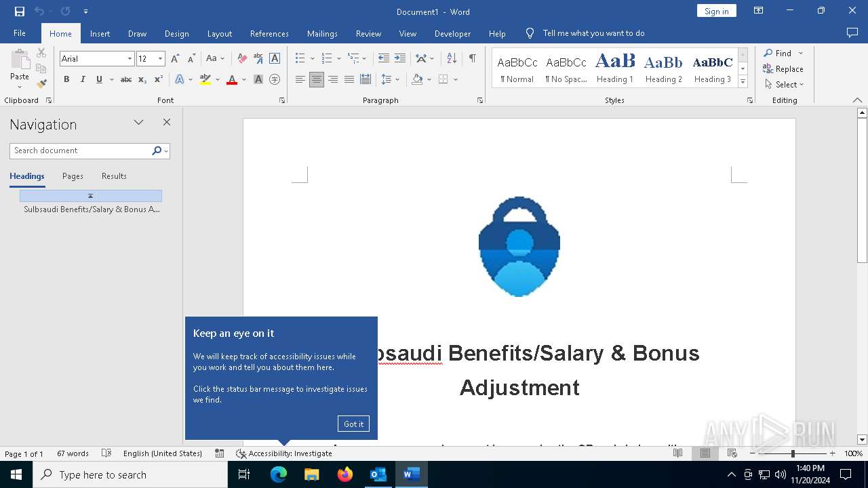Click the Format Painter brush icon

[41, 84]
